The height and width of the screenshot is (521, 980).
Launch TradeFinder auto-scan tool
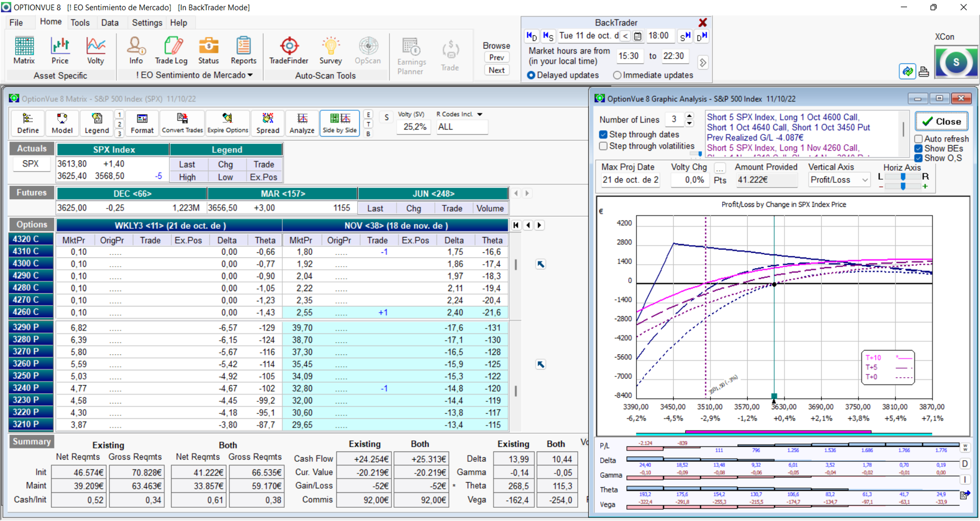coord(289,50)
